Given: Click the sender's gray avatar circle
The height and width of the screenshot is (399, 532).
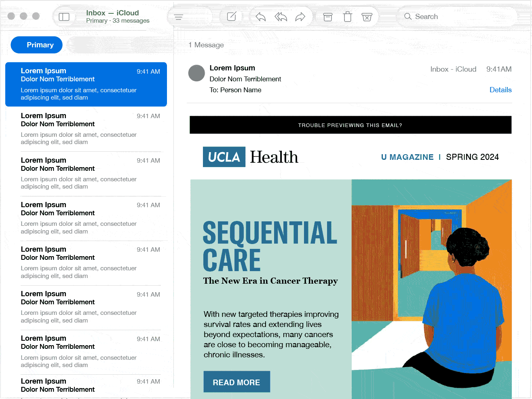Looking at the screenshot, I should [x=196, y=73].
